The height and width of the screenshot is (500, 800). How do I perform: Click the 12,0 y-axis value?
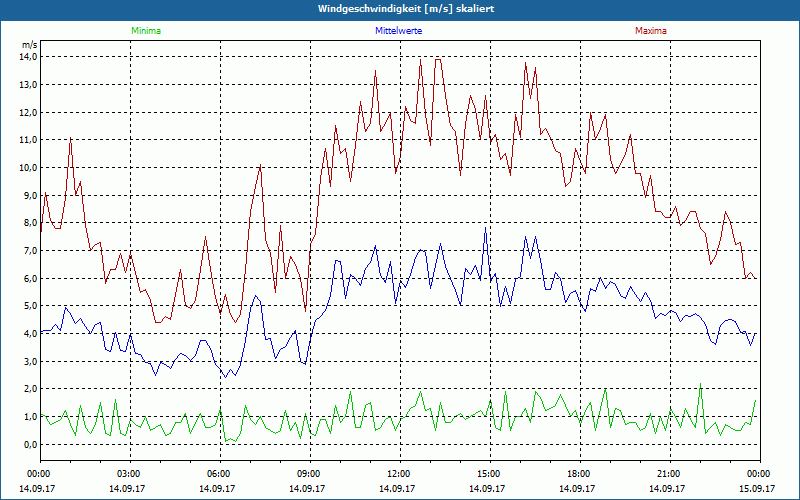click(x=29, y=112)
